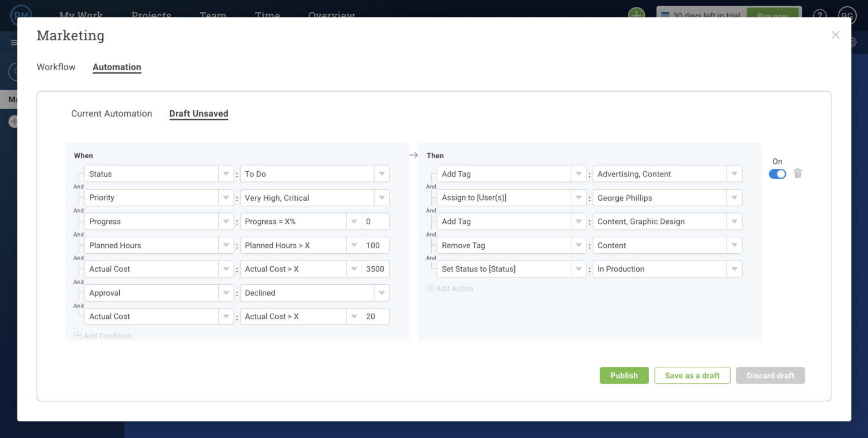Open the Current Automation tab

pyautogui.click(x=111, y=114)
